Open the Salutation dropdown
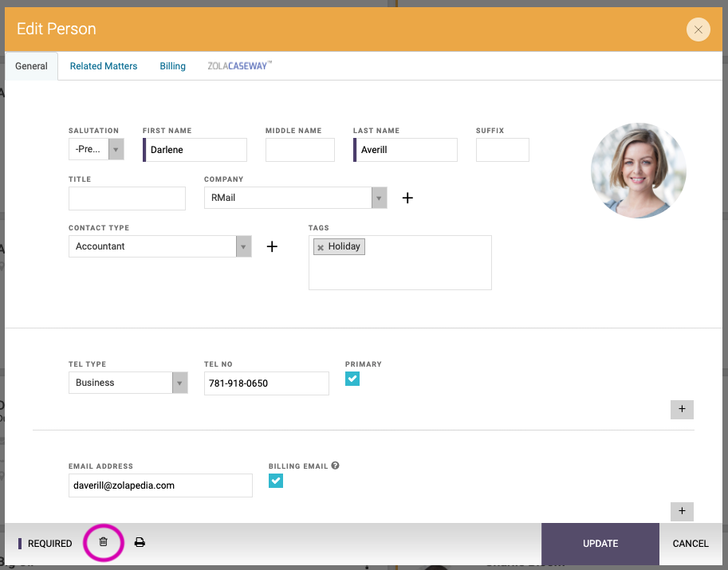This screenshot has height=570, width=728. click(x=96, y=149)
